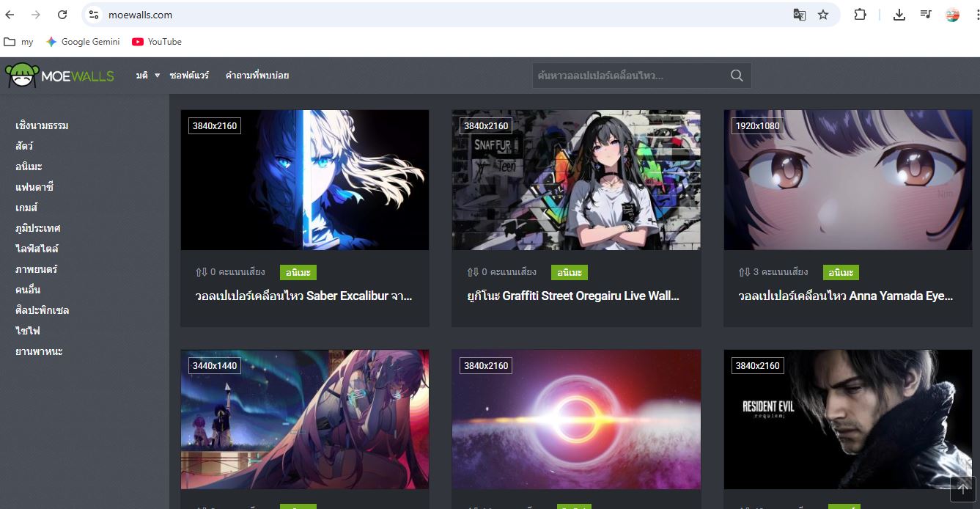Select the เชิงนามธรรม category
Viewport: 980px width, 509px height.
pyautogui.click(x=42, y=125)
